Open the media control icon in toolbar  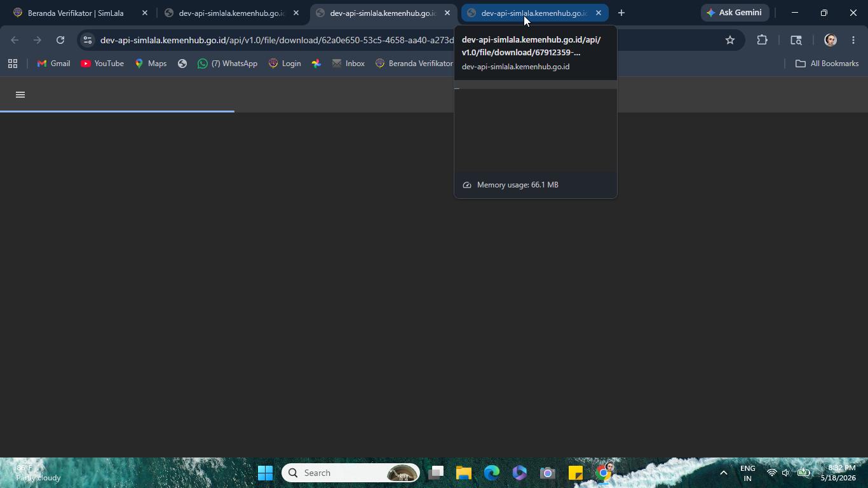pos(796,40)
